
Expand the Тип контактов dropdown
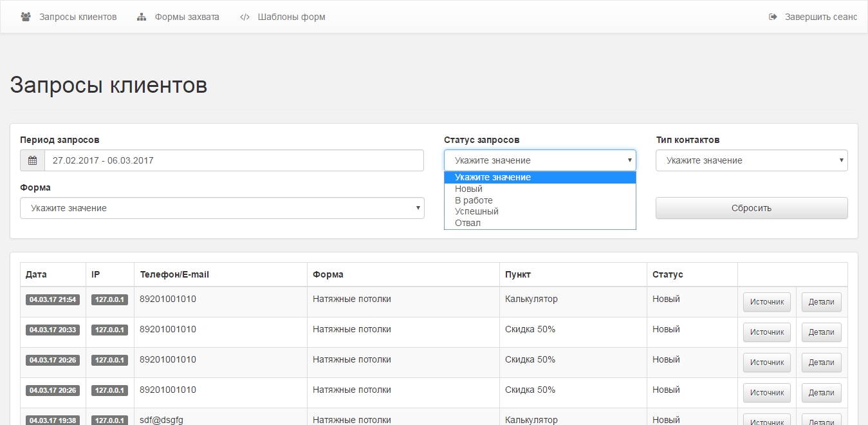coord(751,160)
